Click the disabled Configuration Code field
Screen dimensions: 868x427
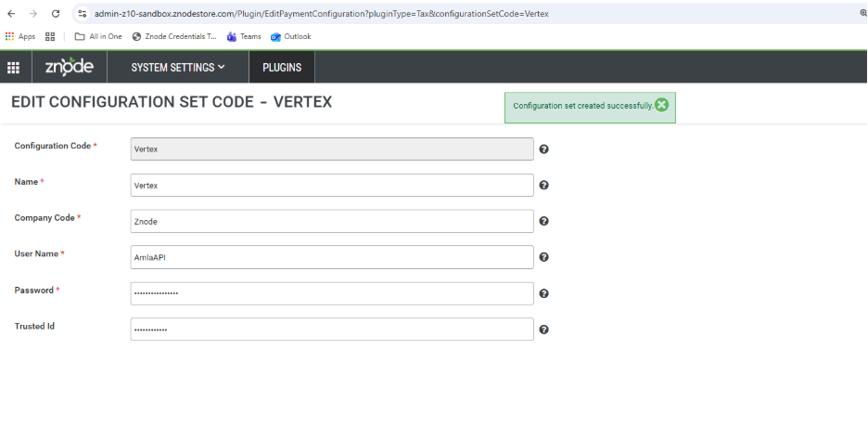pyautogui.click(x=332, y=149)
